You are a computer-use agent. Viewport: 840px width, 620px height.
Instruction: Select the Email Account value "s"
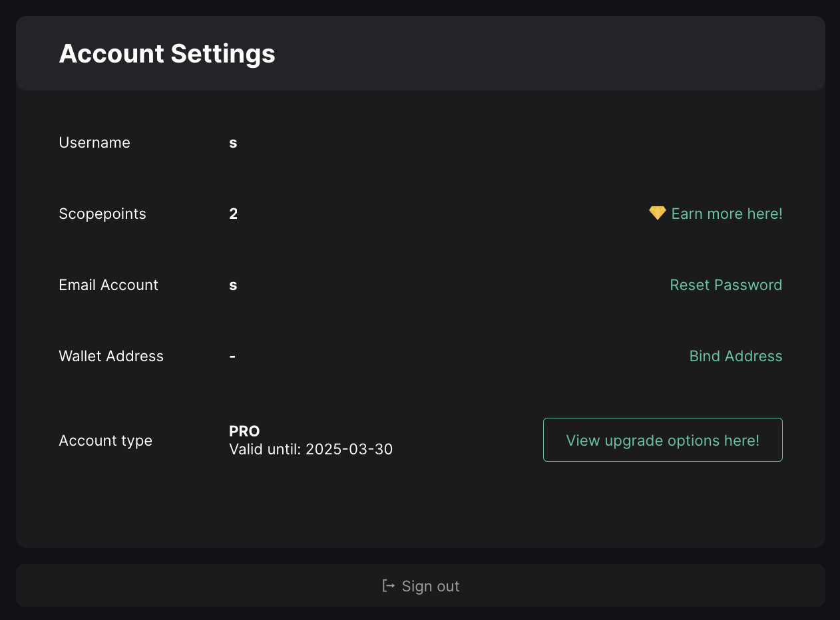point(233,285)
